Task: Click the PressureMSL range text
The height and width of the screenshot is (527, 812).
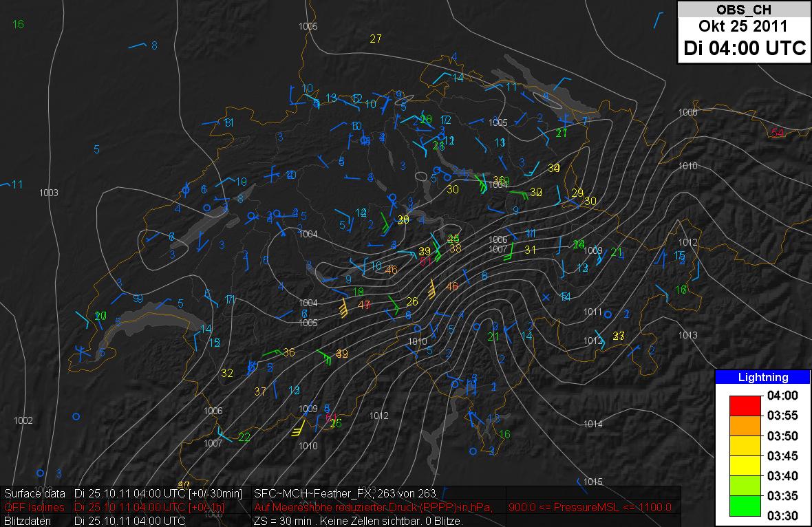Action: (590, 507)
